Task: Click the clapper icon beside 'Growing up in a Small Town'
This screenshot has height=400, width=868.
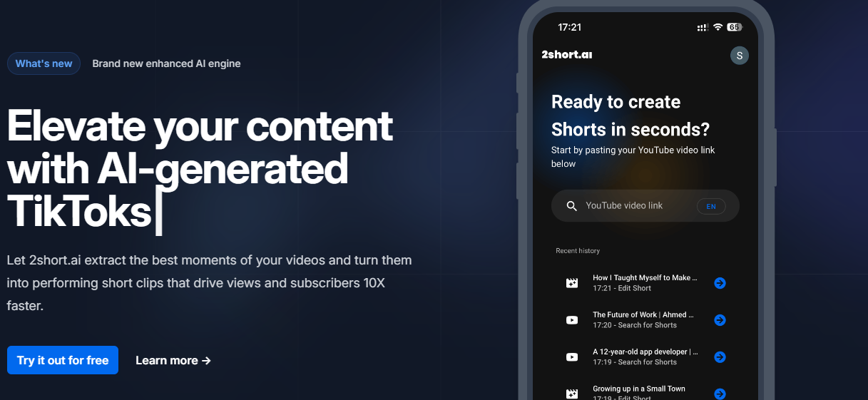Action: click(x=571, y=393)
